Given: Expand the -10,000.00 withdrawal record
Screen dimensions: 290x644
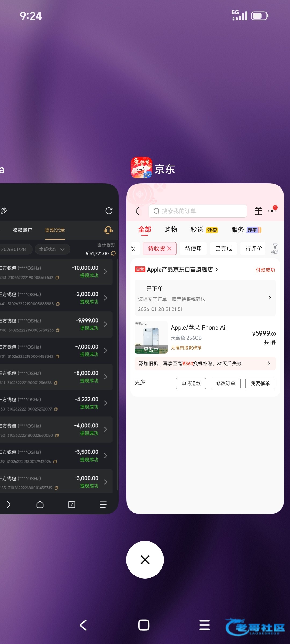Looking at the screenshot, I should click(106, 272).
